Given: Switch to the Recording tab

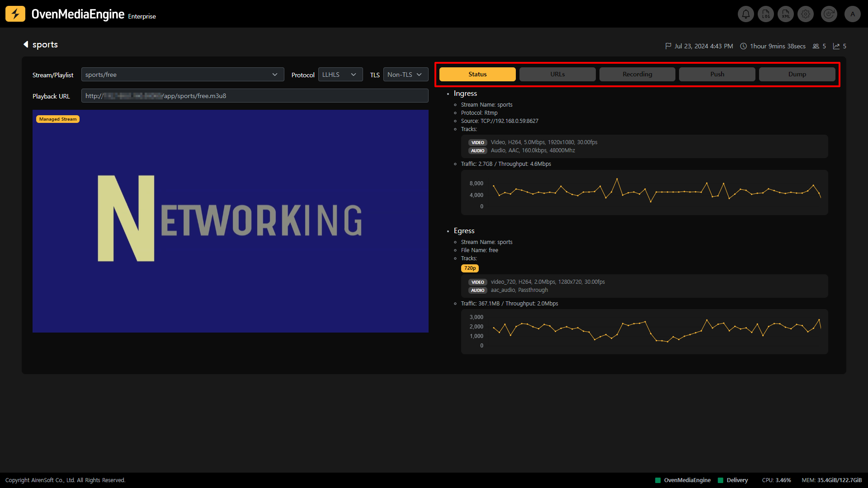Looking at the screenshot, I should tap(637, 74).
